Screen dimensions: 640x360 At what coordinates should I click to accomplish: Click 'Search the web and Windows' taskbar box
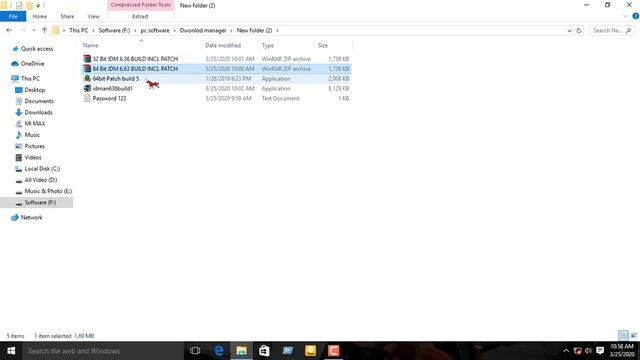pos(102,351)
